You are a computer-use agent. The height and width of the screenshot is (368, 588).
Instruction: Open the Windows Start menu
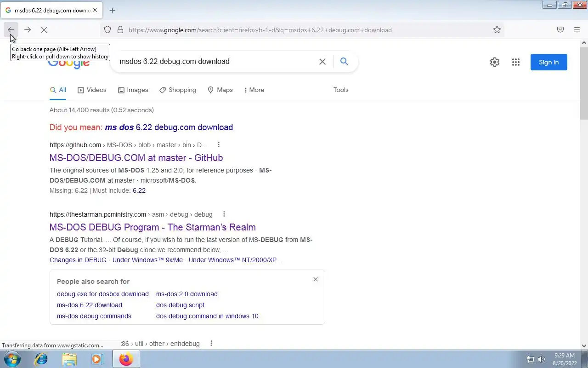pos(12,359)
